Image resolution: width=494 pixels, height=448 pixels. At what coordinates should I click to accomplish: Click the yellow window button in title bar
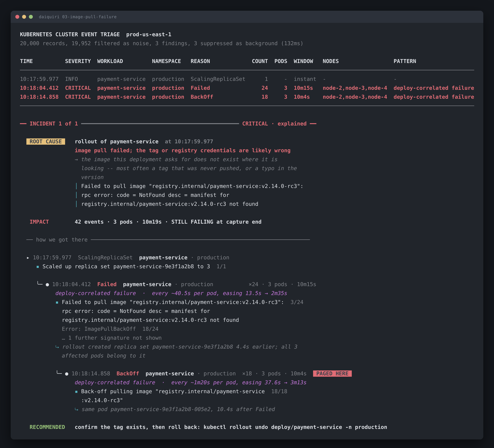point(24,17)
